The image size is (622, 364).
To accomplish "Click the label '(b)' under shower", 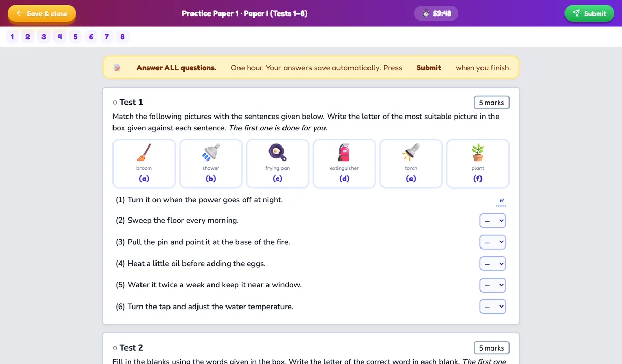I will coord(210,179).
